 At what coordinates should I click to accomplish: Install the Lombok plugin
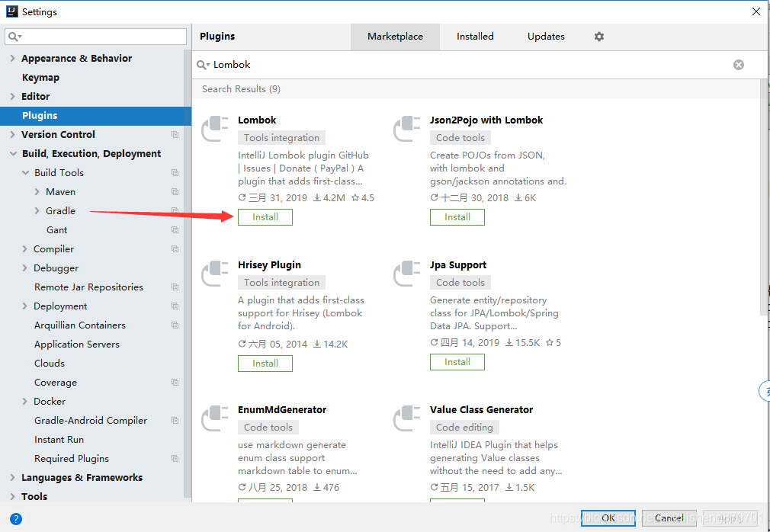(x=265, y=217)
